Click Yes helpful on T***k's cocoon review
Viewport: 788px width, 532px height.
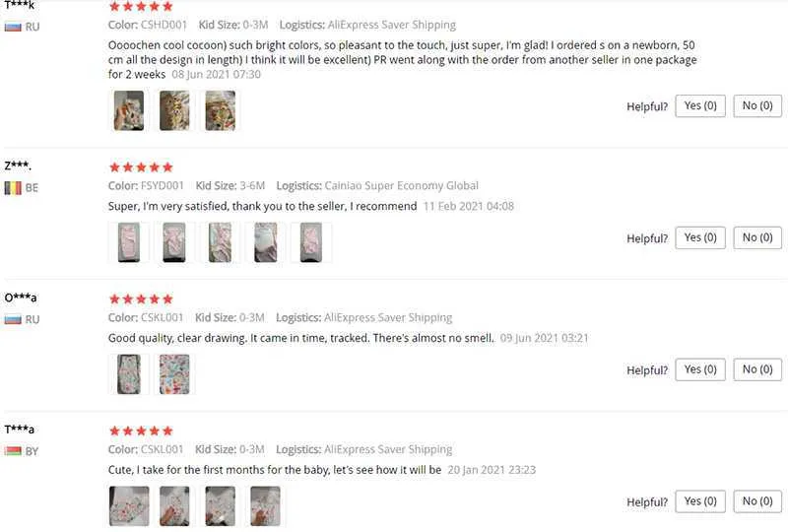tap(700, 106)
